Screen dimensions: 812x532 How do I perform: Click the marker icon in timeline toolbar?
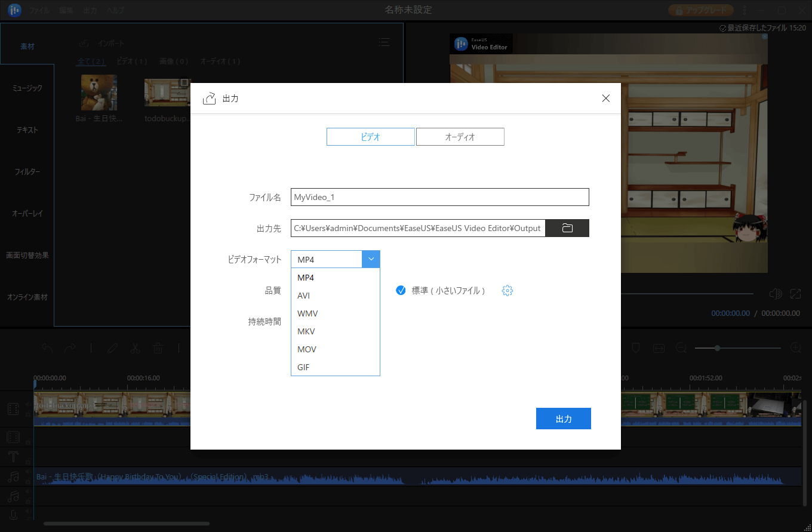(x=636, y=348)
